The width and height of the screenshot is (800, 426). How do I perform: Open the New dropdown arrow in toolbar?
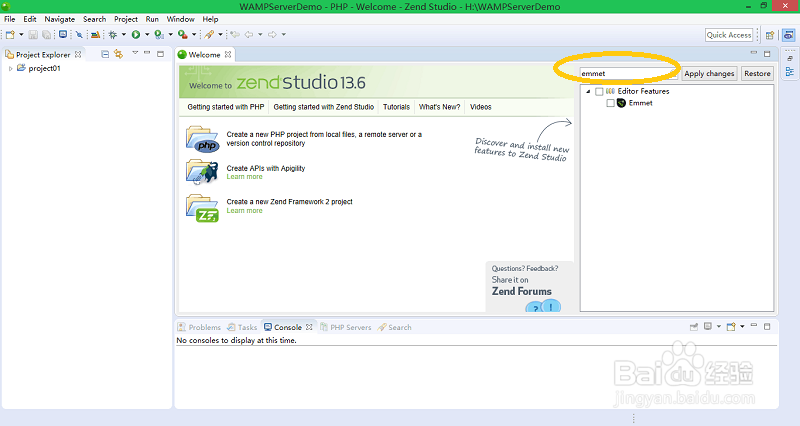tap(21, 35)
